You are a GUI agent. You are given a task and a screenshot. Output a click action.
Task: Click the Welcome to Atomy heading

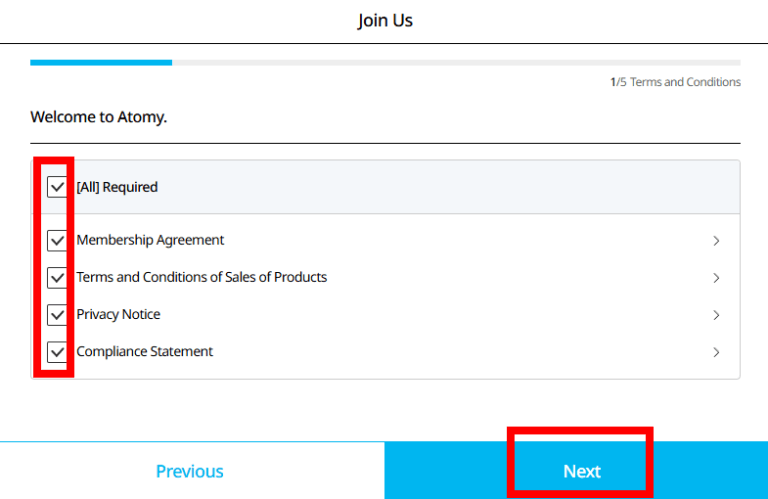click(99, 117)
